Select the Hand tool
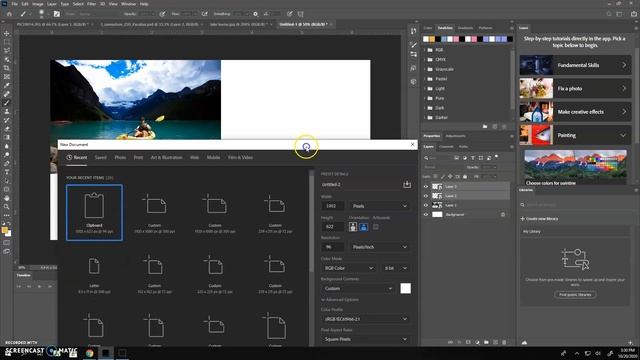 (7, 198)
